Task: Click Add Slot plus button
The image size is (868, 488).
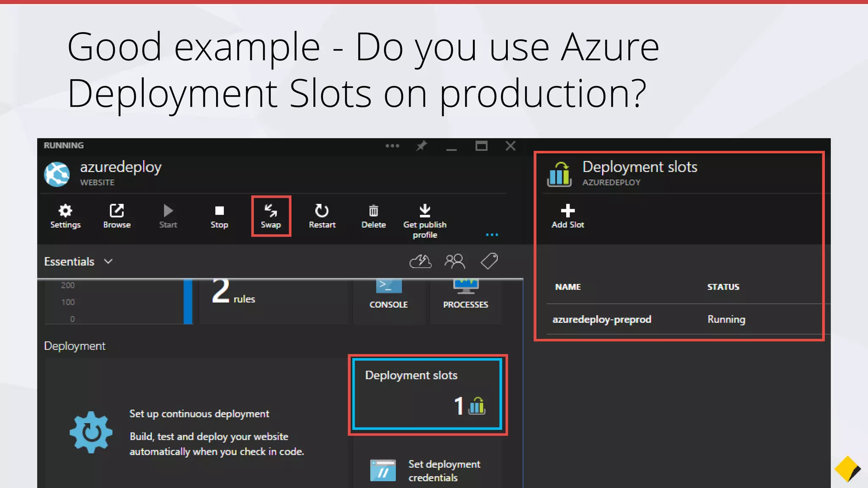Action: [x=568, y=216]
